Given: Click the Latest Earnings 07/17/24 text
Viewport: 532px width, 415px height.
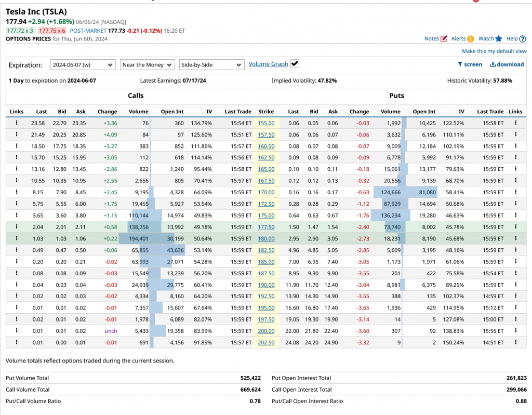Looking at the screenshot, I should click(173, 81).
